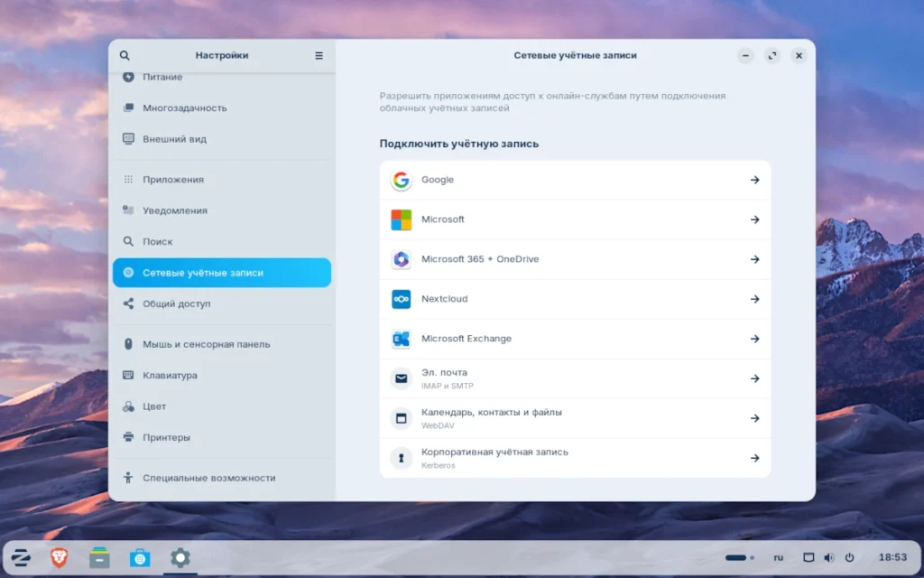Add the Kerberos corporate account

pos(575,458)
